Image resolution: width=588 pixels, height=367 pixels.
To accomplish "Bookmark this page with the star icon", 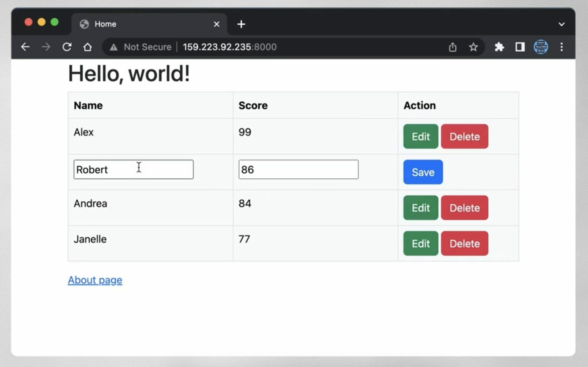I will pyautogui.click(x=474, y=47).
